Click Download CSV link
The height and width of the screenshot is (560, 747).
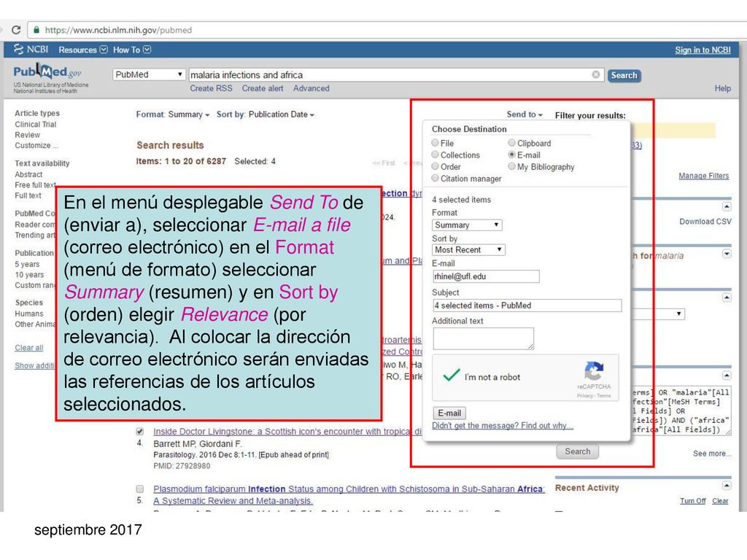[x=705, y=222]
